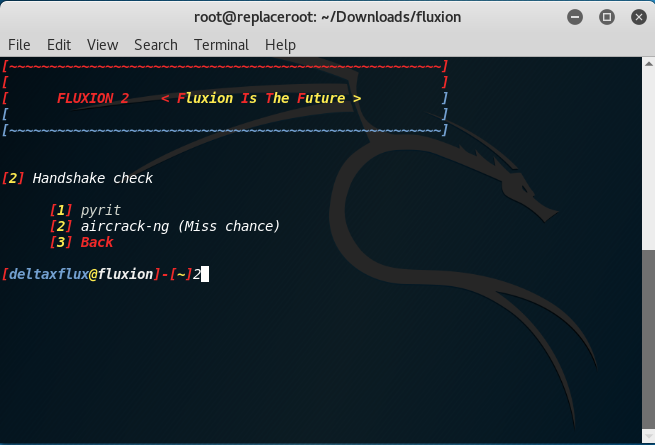The image size is (655, 445).
Task: Open the Search menu
Action: coord(156,45)
